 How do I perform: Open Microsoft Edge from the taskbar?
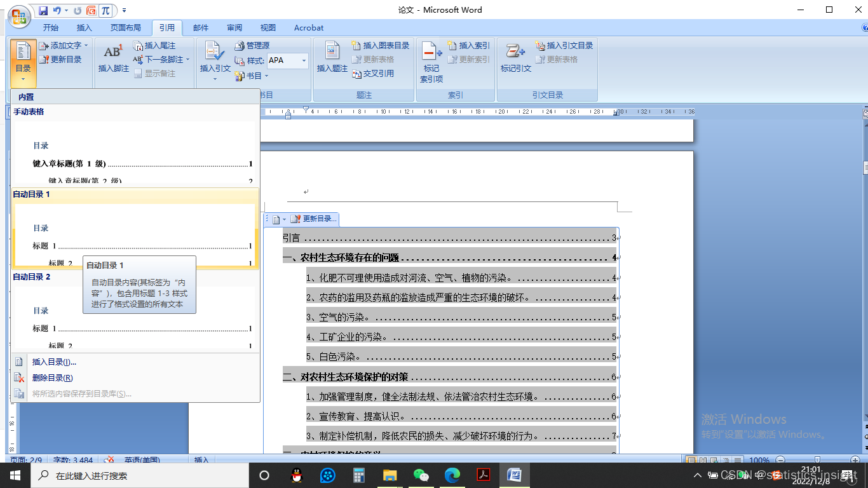[452, 475]
